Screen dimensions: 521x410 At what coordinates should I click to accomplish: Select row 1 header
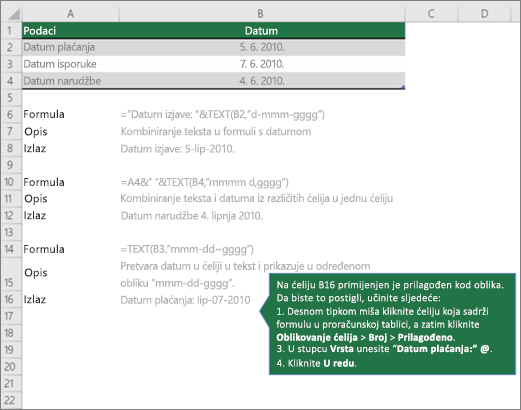(10, 31)
